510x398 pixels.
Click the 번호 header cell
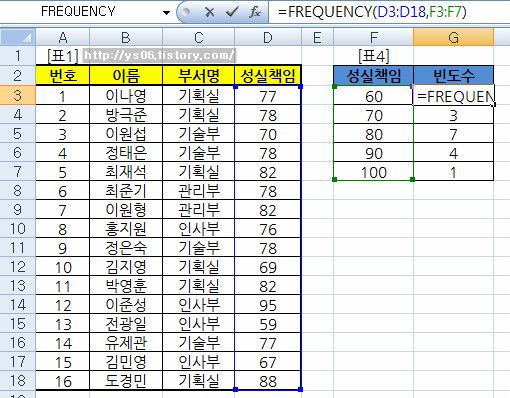point(63,75)
